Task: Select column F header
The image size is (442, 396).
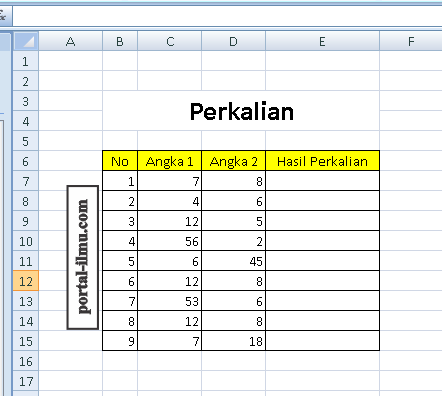Action: 411,41
